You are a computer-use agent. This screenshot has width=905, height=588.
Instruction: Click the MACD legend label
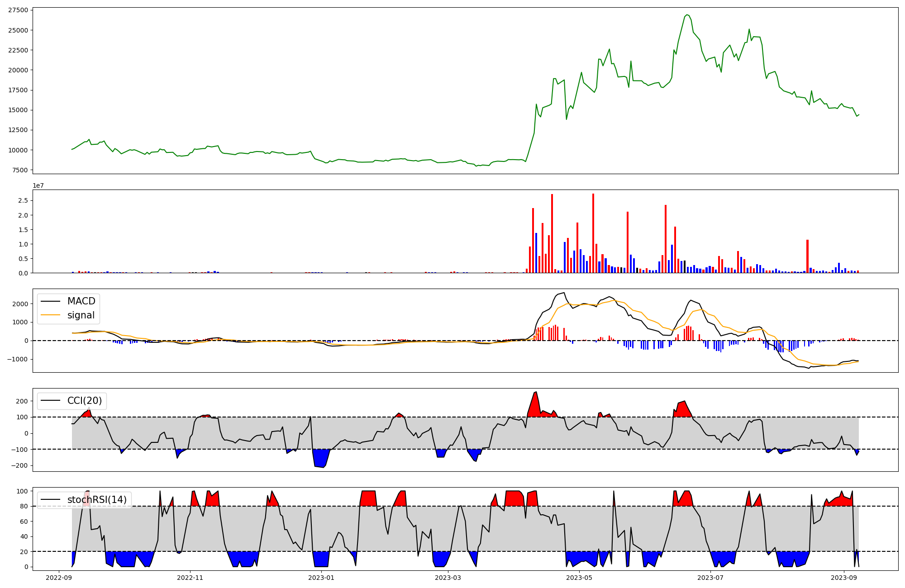click(x=81, y=301)
